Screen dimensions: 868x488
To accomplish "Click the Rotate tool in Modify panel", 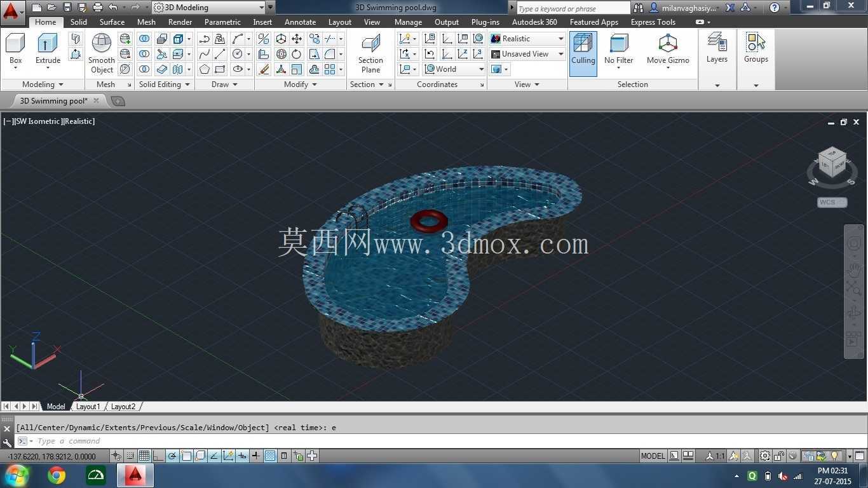I will coord(297,54).
